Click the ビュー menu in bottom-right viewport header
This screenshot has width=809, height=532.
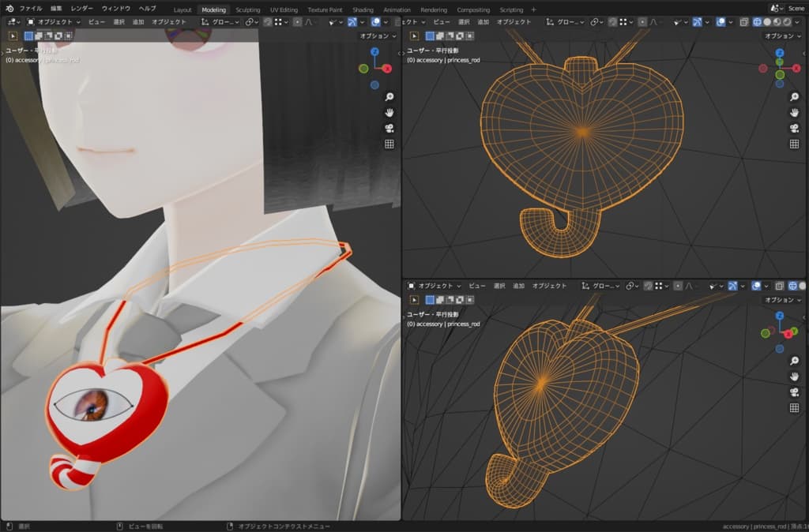(x=476, y=285)
